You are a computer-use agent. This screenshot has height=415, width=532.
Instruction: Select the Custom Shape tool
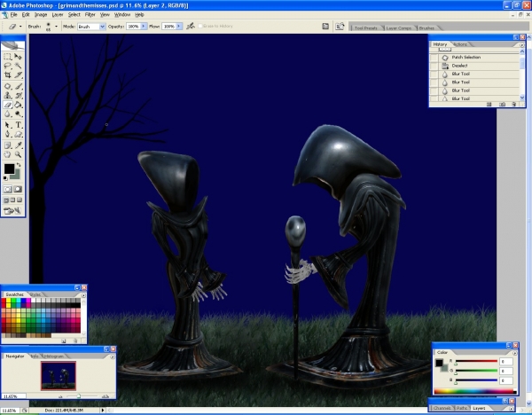coord(18,134)
